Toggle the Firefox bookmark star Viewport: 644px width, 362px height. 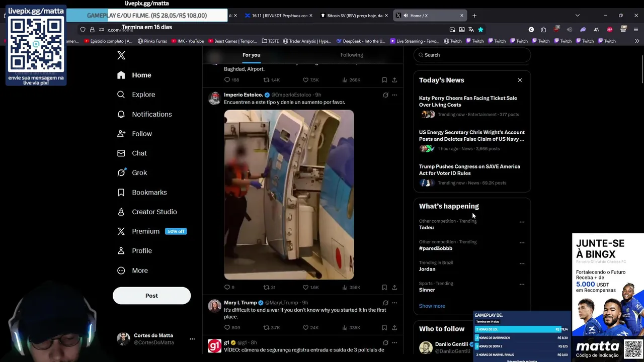480,30
